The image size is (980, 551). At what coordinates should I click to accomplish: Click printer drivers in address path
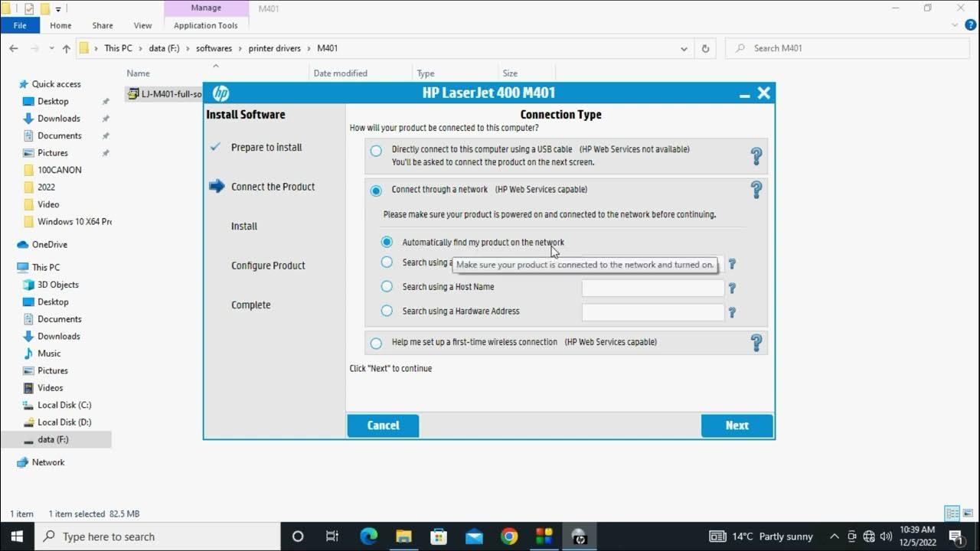coord(274,48)
